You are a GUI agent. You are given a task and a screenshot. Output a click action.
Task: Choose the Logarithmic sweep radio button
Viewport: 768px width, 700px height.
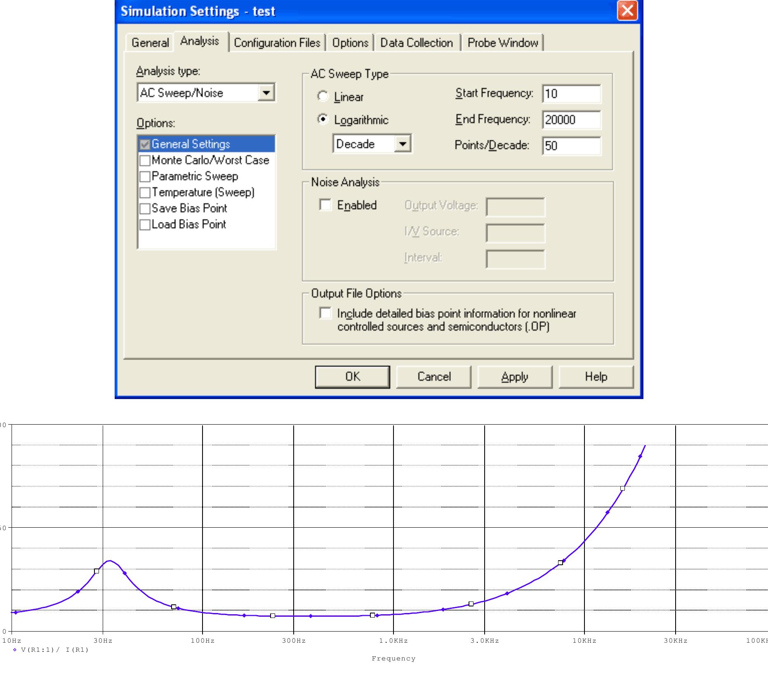[x=323, y=120]
